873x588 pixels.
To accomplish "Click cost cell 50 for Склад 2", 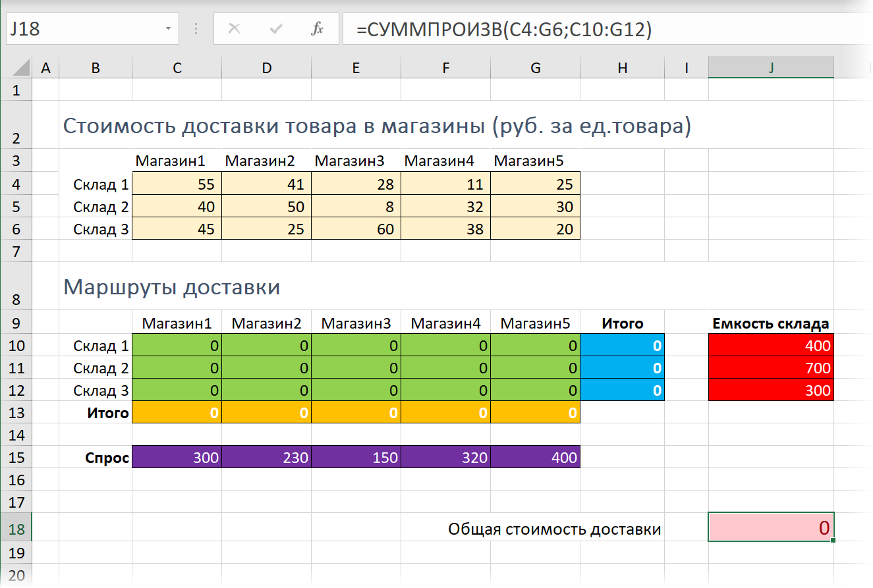I will pyautogui.click(x=266, y=207).
